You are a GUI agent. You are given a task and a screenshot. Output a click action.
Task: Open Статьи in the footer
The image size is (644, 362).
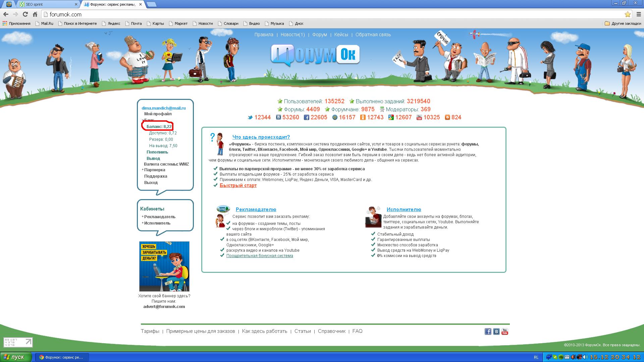coord(303,331)
